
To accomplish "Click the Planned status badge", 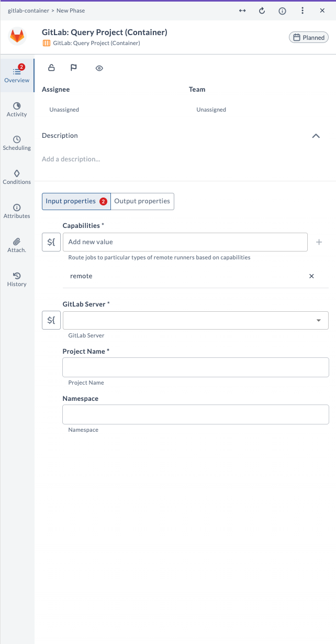I will (309, 37).
